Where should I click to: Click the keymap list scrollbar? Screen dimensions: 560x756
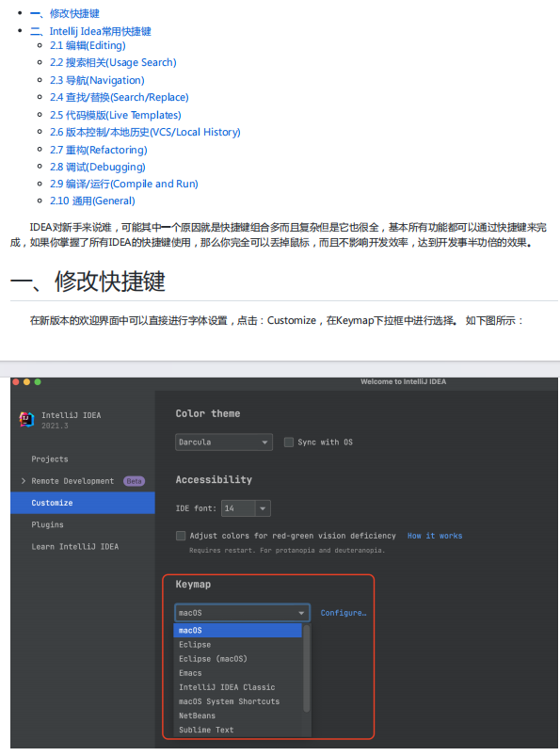307,668
